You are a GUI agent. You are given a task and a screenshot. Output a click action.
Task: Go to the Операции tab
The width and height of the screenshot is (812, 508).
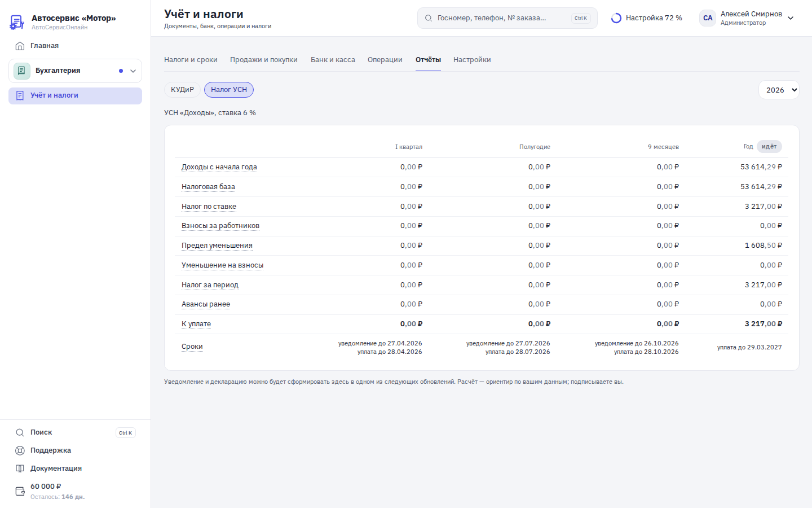[x=385, y=60]
